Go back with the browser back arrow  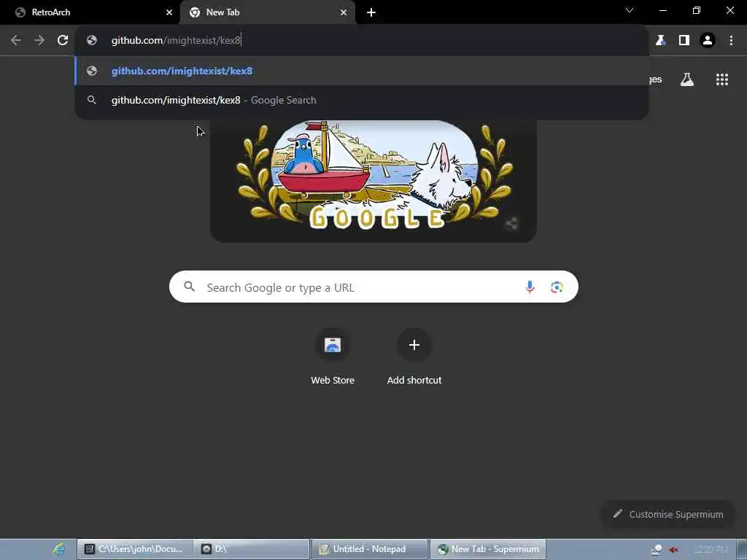pos(16,41)
